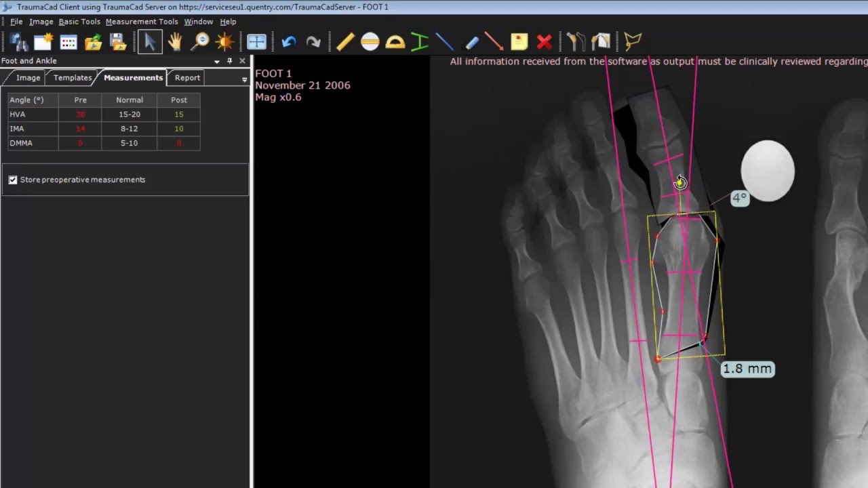Add a yellow sticky note annotation

pyautogui.click(x=519, y=42)
